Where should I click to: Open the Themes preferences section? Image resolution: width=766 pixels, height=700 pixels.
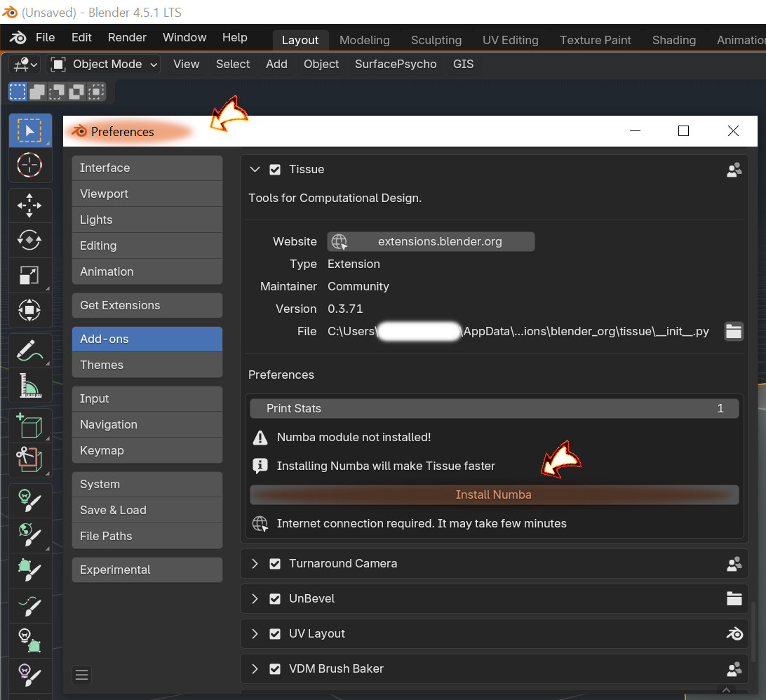pyautogui.click(x=147, y=365)
